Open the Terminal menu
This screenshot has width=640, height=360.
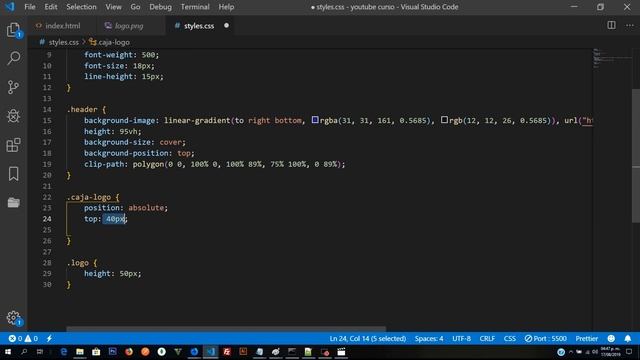[195, 7]
